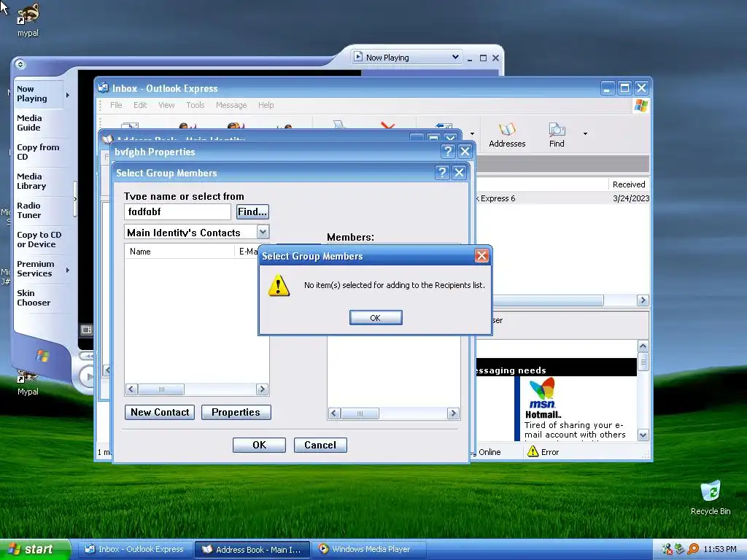Screen dimensions: 747x560
Task: Open the Edit menu in Outlook Express
Action: click(x=140, y=105)
